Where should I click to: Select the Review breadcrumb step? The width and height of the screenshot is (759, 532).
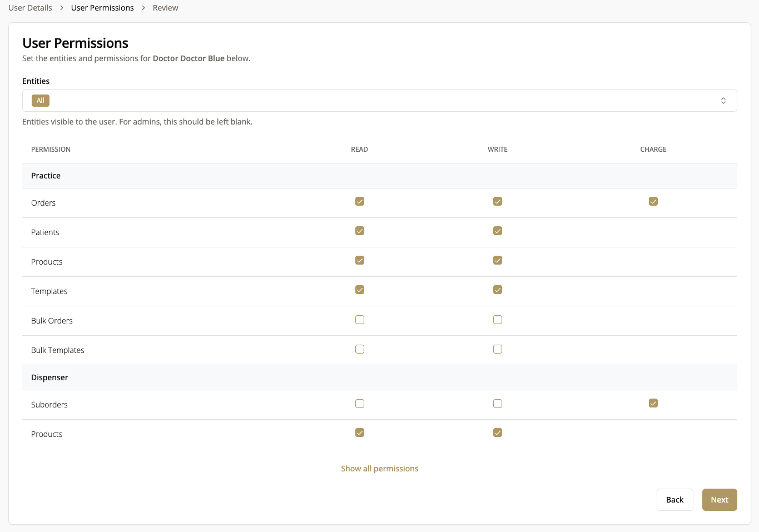[x=165, y=8]
